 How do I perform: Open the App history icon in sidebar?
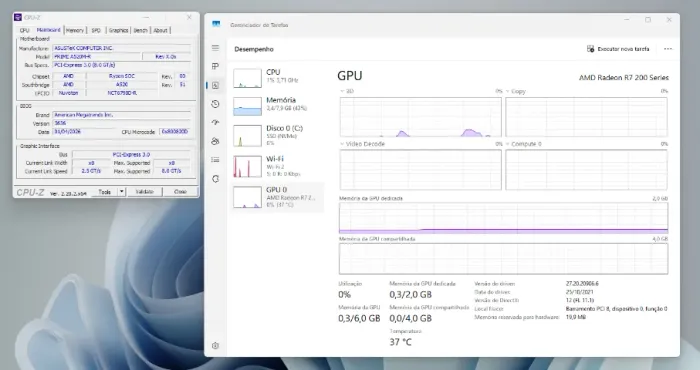click(x=216, y=104)
